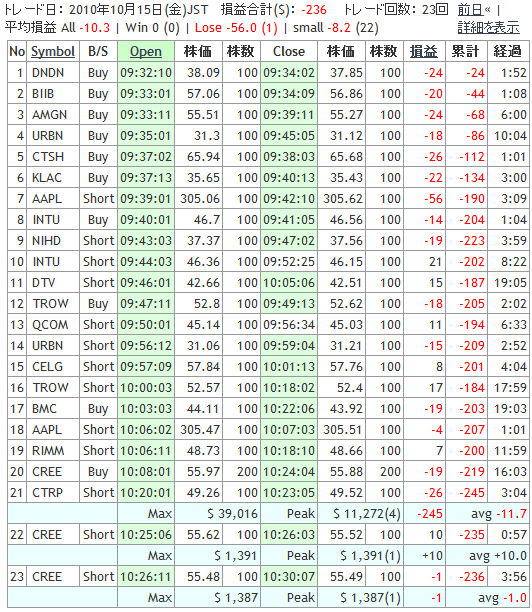
Task: Select the 21 profit value in row 10
Action: [435, 262]
